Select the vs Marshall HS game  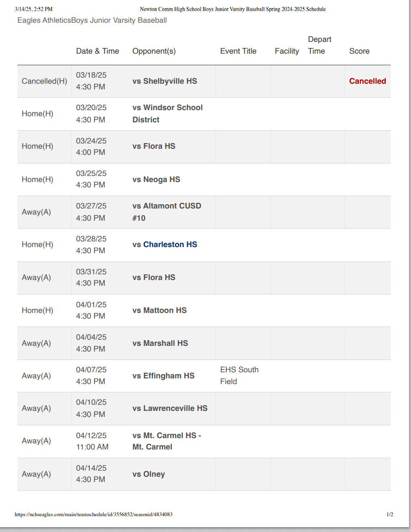[160, 343]
